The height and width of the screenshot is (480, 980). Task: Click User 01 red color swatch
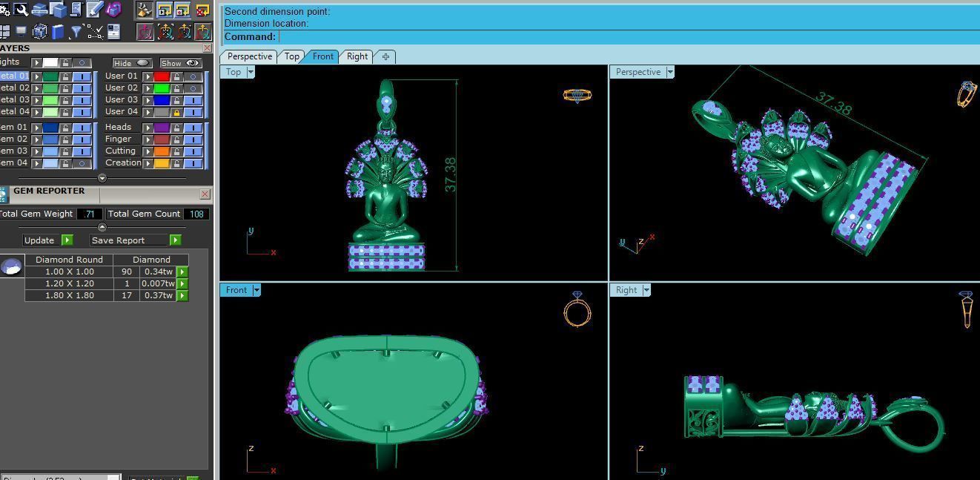tap(162, 76)
